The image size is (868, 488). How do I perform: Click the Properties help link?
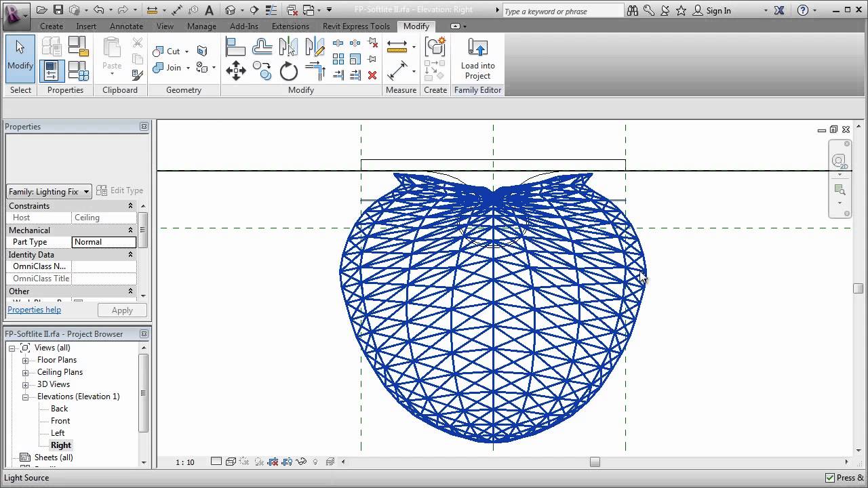point(34,310)
